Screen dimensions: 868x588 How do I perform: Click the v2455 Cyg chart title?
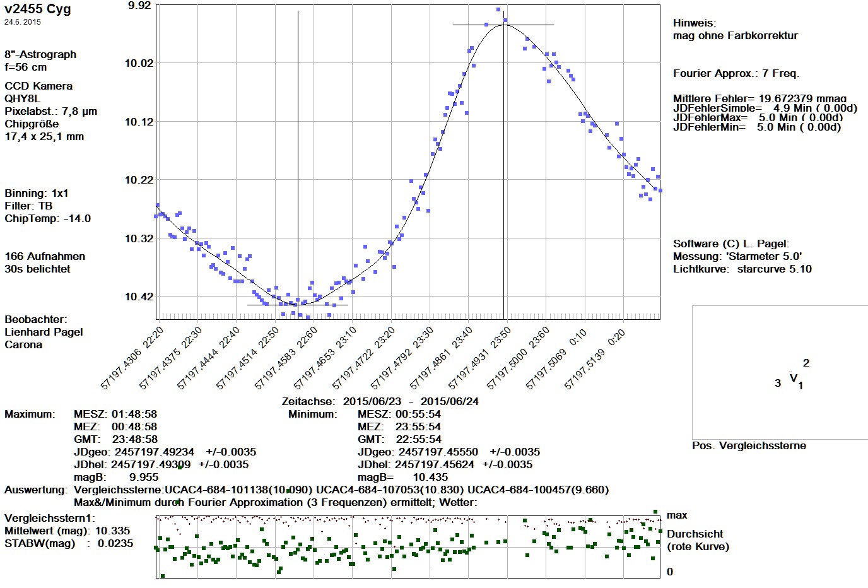tap(38, 9)
